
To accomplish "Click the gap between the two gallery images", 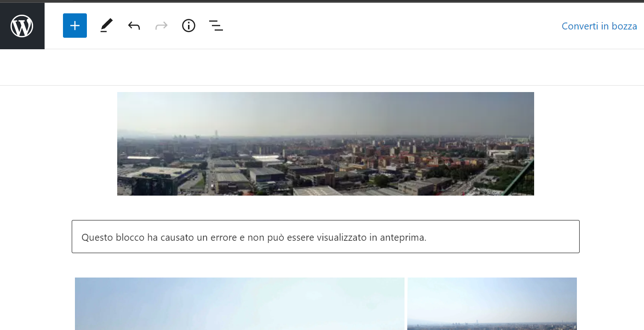I will click(x=406, y=304).
